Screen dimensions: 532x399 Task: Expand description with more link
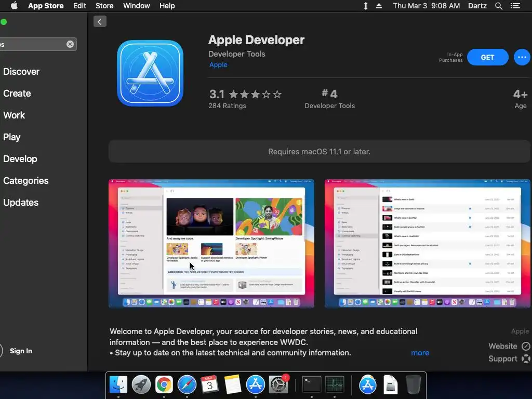coord(420,353)
